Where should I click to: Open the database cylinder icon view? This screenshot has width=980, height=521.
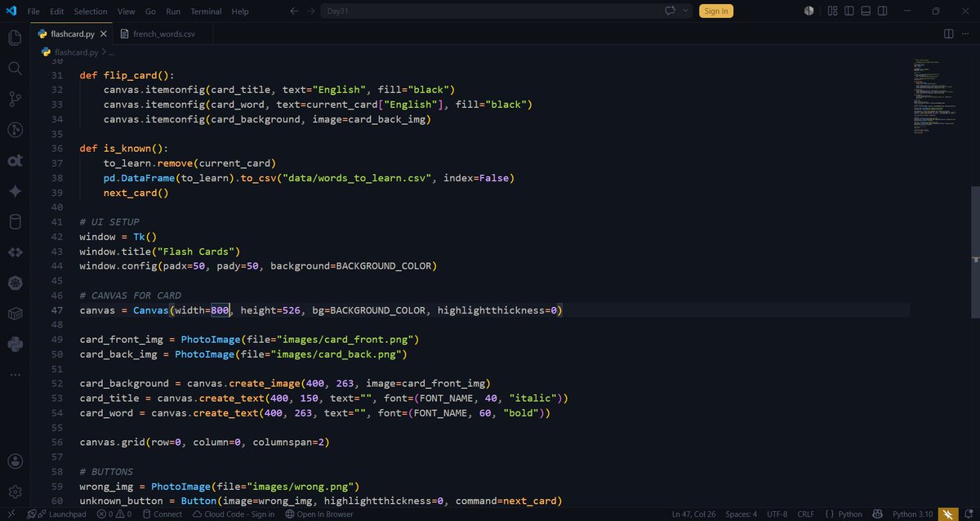tap(15, 222)
